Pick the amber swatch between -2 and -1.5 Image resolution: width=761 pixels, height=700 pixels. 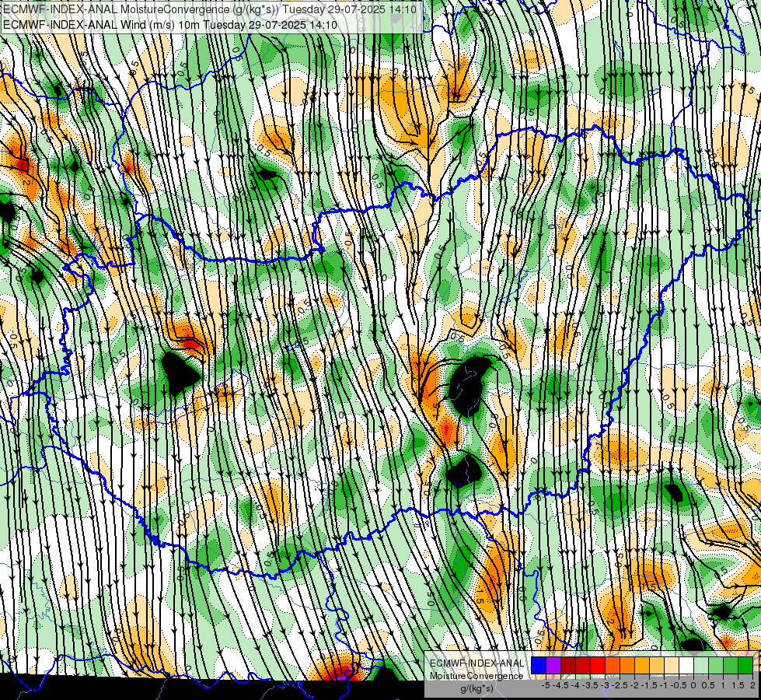click(642, 666)
